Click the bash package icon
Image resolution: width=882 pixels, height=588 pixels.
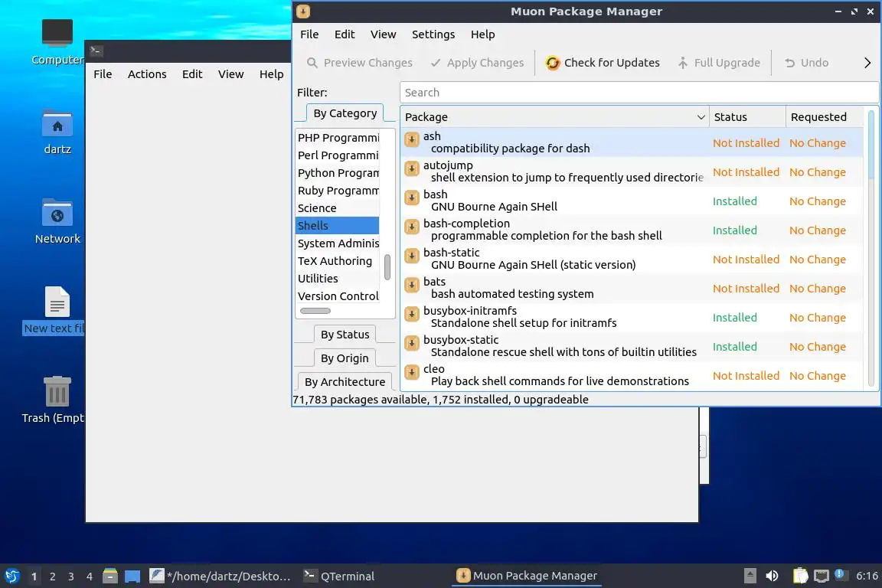point(412,198)
